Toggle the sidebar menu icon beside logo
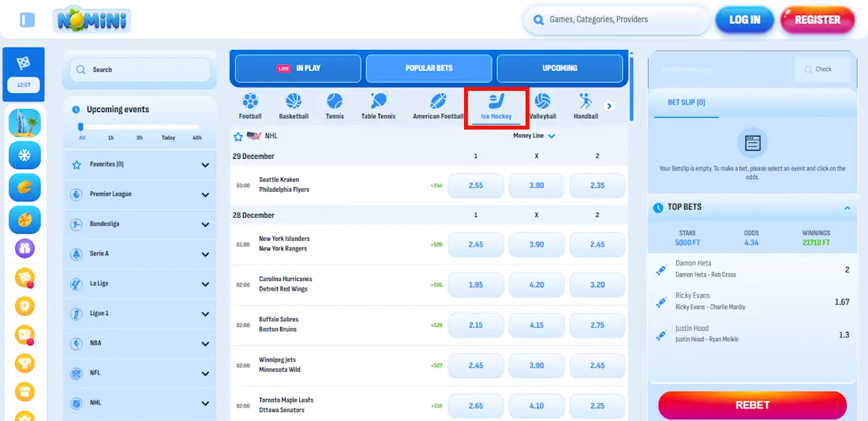The height and width of the screenshot is (421, 868). pos(27,20)
